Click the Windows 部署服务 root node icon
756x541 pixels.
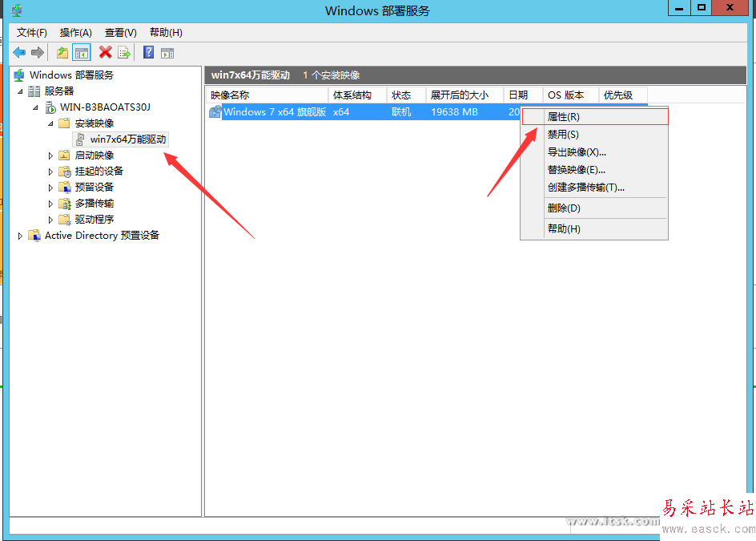click(x=19, y=75)
